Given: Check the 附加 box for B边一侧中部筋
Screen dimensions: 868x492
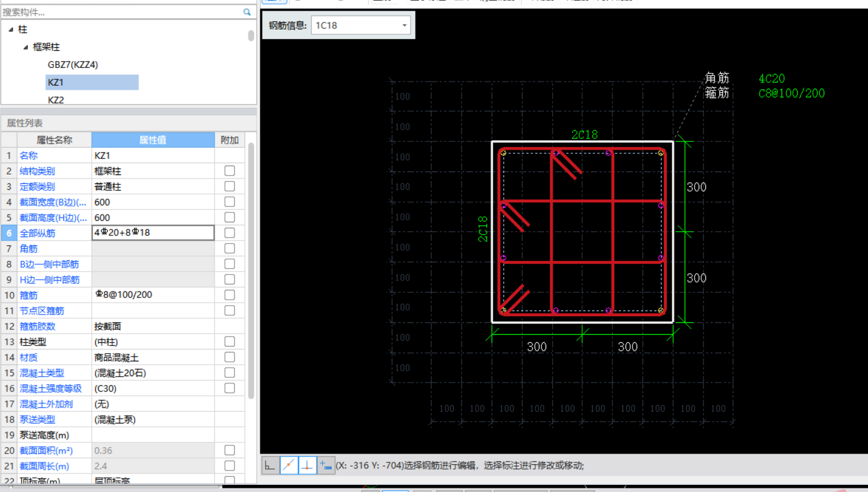Looking at the screenshot, I should 230,264.
